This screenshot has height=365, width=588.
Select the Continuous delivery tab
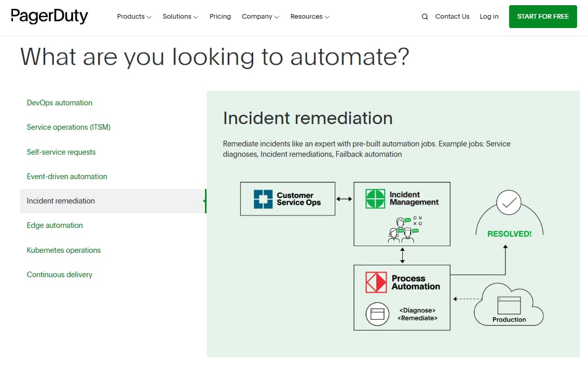[x=59, y=275]
